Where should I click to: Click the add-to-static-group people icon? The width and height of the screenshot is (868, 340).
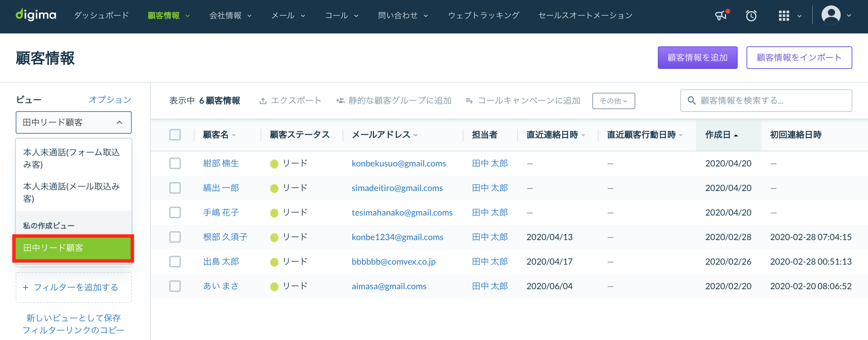[340, 101]
